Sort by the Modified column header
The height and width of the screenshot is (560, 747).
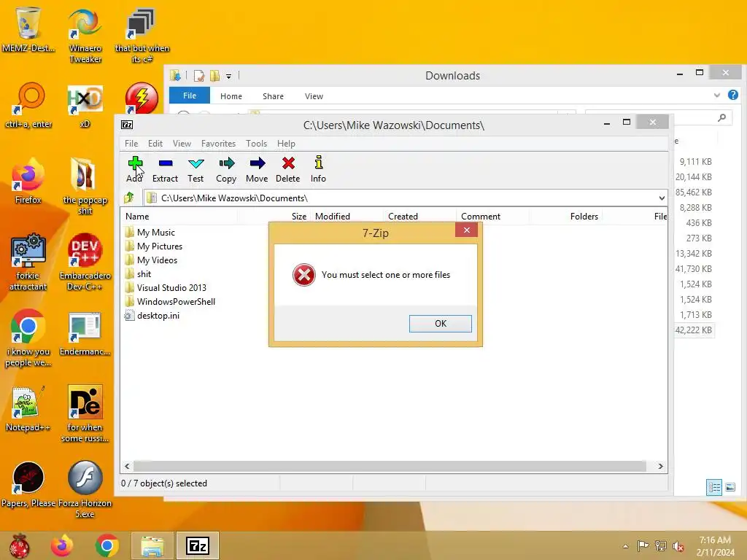click(x=347, y=216)
